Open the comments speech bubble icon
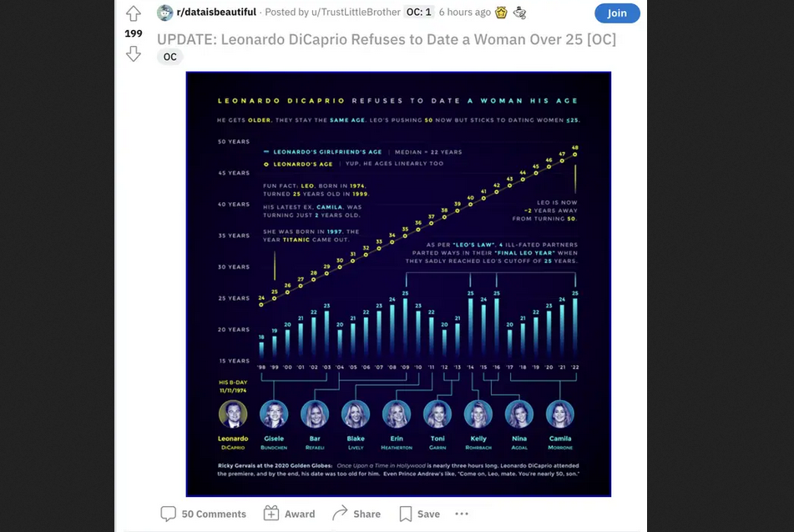The height and width of the screenshot is (532, 794). [168, 514]
